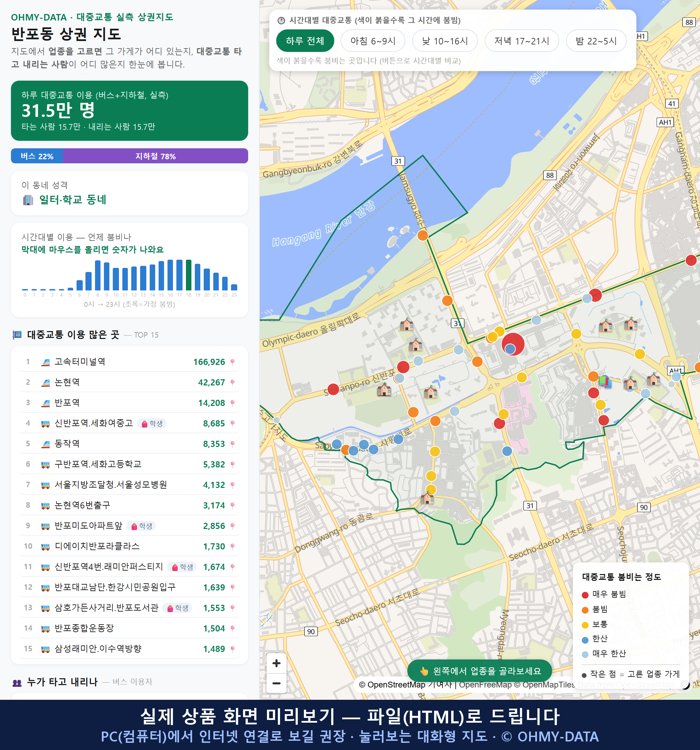
Task: Click the 학생 badge on 신반포역4번.래미안퍼스티지
Action: [x=182, y=567]
